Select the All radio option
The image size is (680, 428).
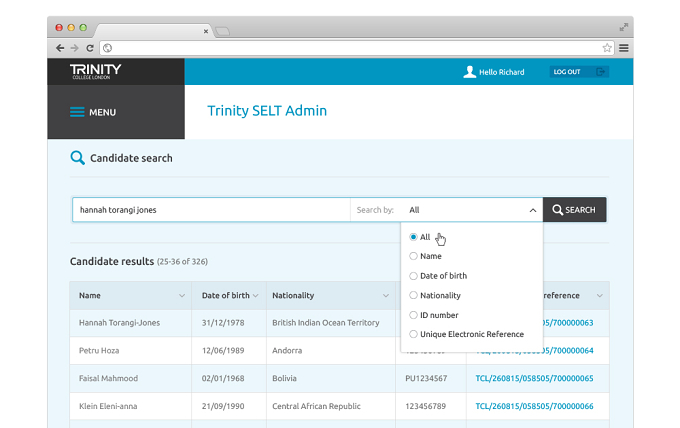413,237
